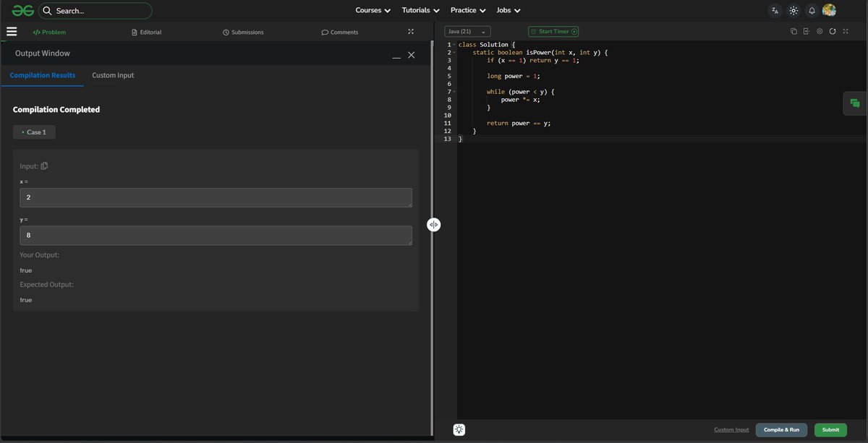Open the Courses dropdown menu
Screen dimensions: 868x443
pos(373,11)
